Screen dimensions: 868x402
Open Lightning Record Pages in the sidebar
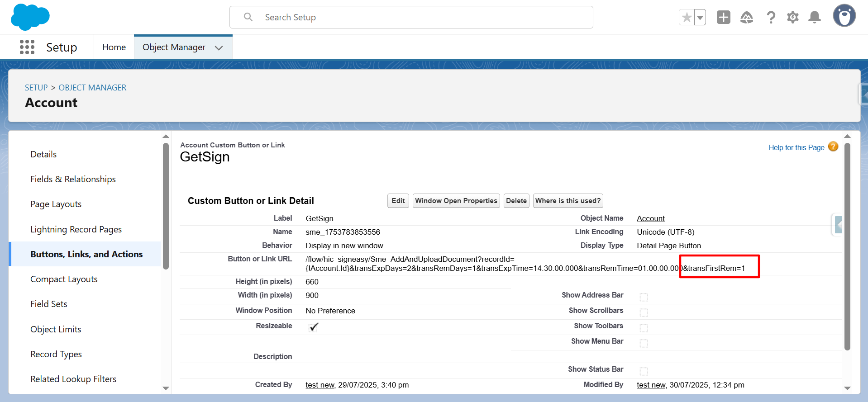[x=76, y=229]
